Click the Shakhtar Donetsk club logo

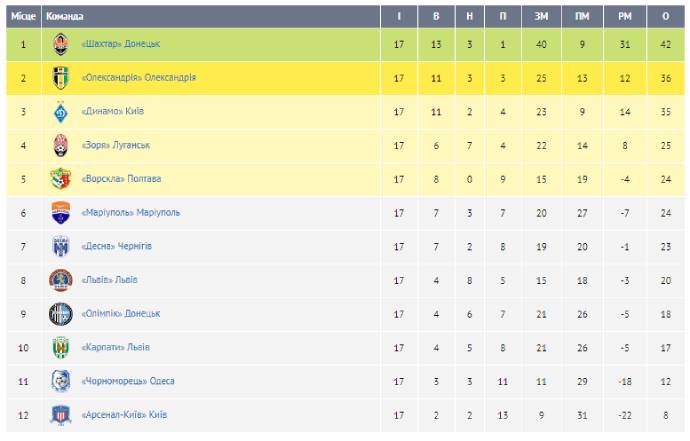pyautogui.click(x=62, y=44)
